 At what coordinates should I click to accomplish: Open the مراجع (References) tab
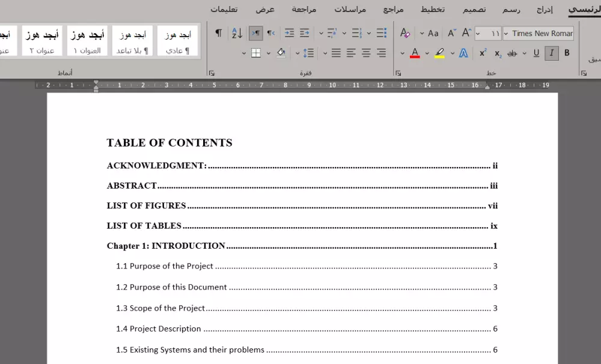click(x=393, y=10)
